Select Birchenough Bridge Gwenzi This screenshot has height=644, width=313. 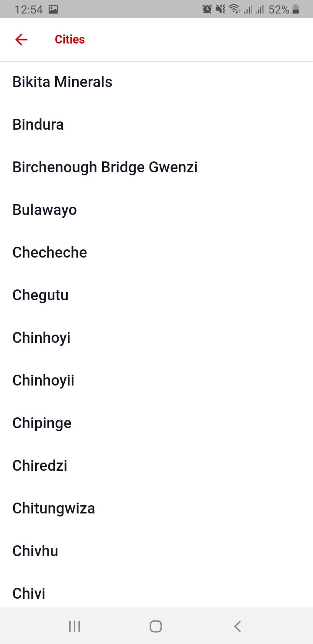coord(105,167)
